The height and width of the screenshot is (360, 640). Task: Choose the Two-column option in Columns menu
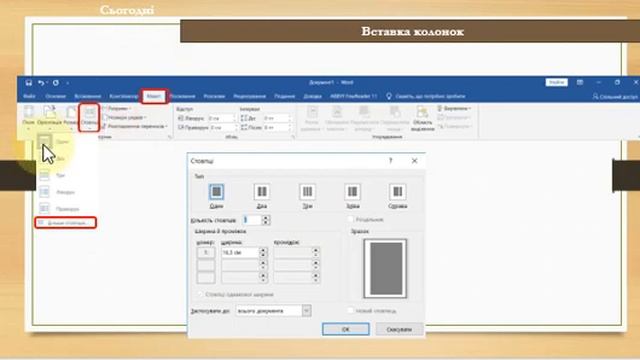pos(53,159)
